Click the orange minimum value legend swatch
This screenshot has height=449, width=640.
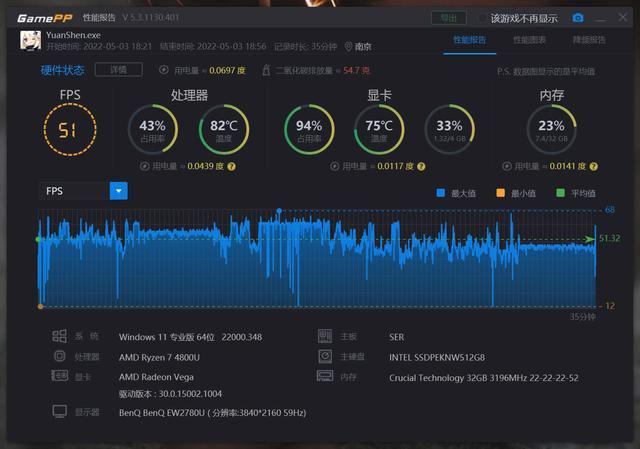(x=500, y=193)
